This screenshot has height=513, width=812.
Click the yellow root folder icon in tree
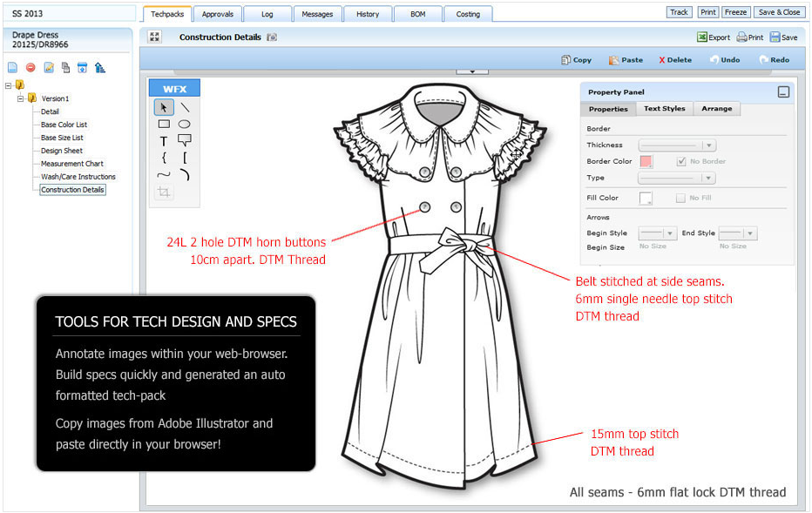(x=20, y=84)
